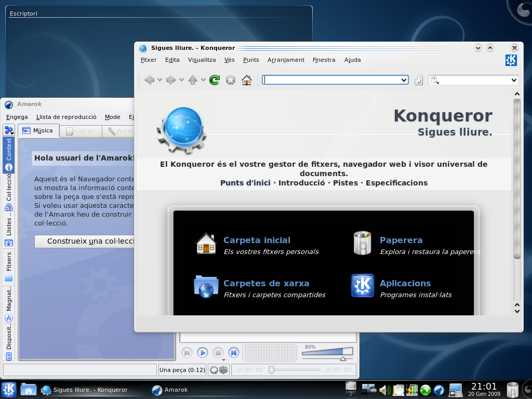
Task: Open Carpeta inicial link
Action: 257,240
